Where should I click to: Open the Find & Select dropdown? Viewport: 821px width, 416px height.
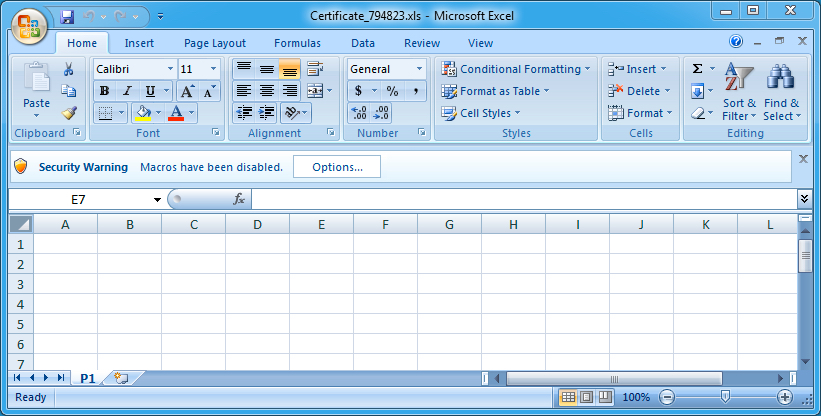(x=782, y=92)
